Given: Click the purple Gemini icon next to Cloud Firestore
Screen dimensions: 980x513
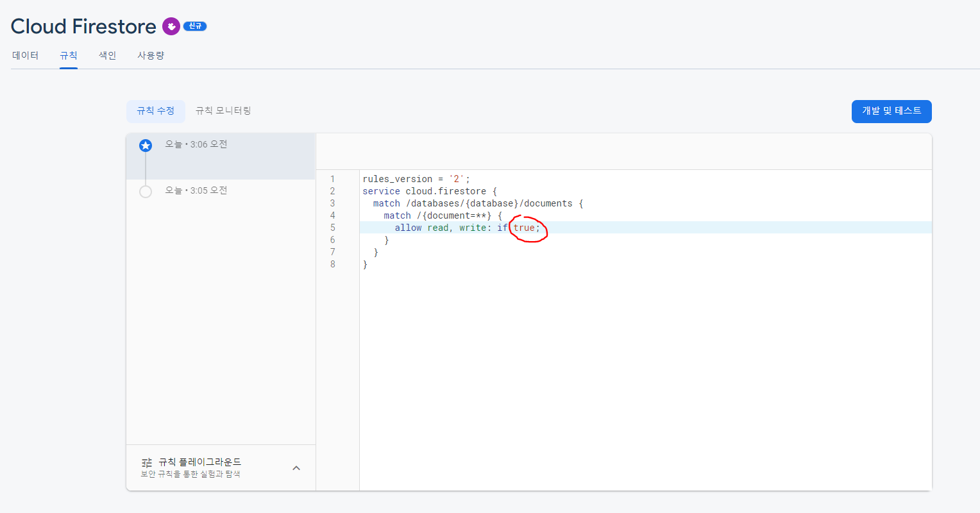Looking at the screenshot, I should 171,26.
